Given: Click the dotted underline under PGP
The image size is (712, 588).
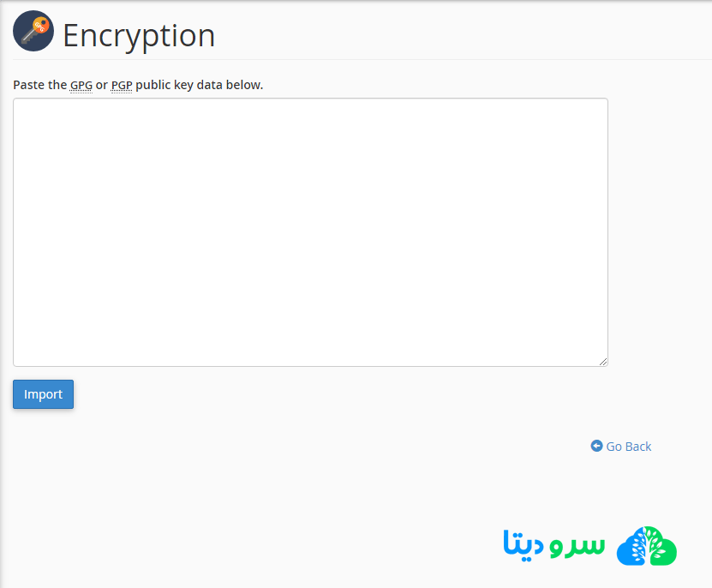Looking at the screenshot, I should pos(121,92).
